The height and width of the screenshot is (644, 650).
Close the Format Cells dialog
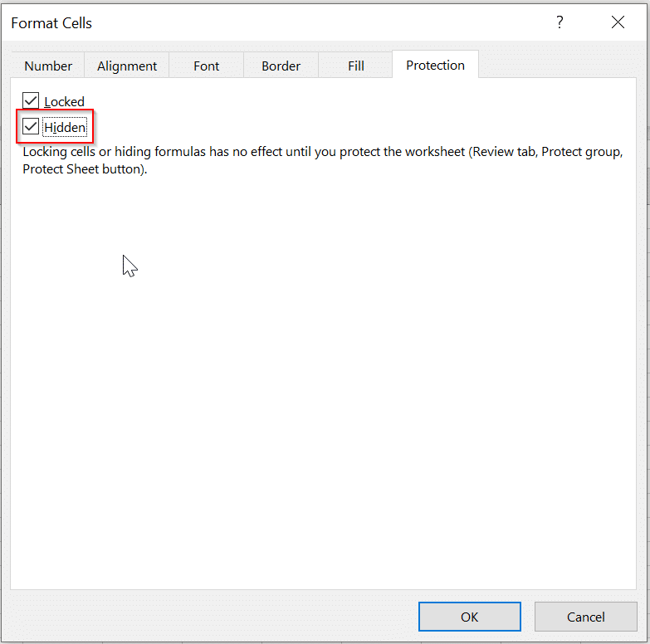[x=618, y=22]
